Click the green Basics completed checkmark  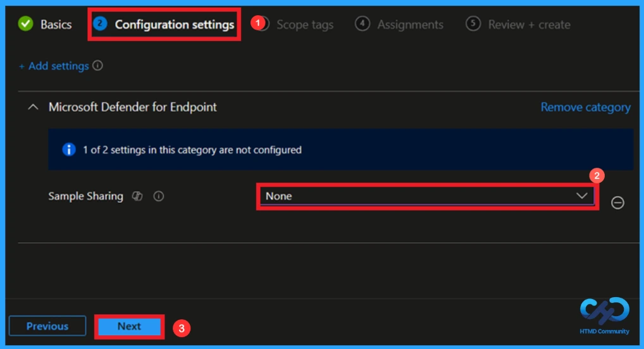point(25,24)
